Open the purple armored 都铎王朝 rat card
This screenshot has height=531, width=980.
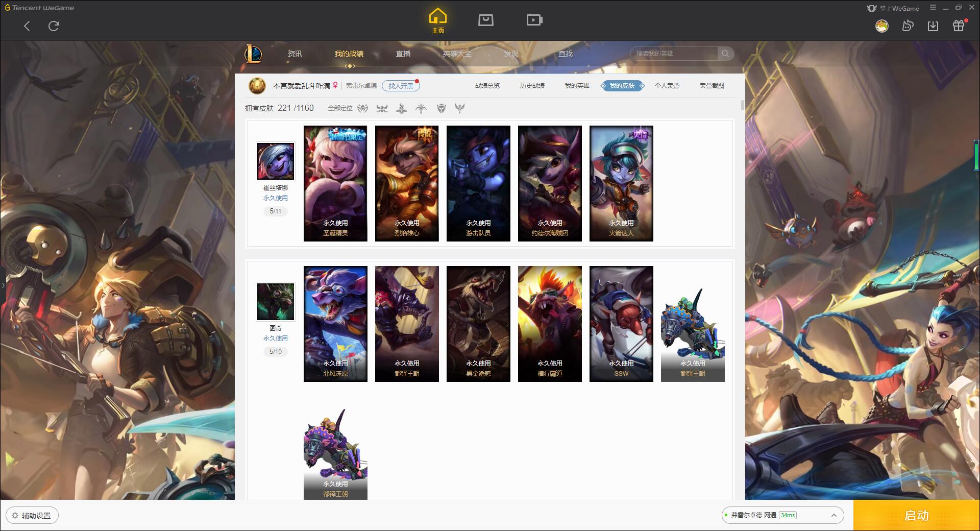[335, 453]
